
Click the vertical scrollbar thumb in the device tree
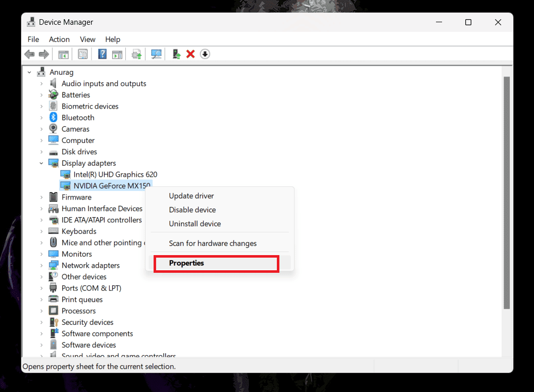click(507, 193)
